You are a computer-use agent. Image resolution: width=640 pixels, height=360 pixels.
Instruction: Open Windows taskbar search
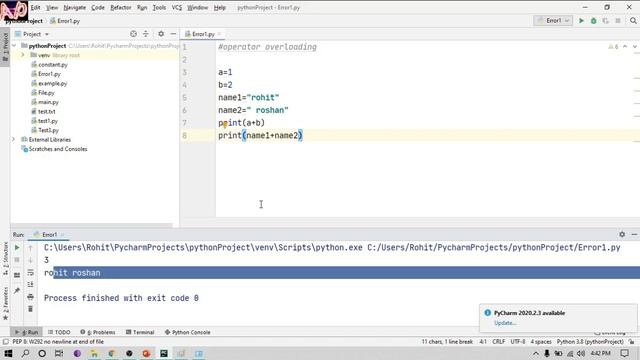pos(25,353)
